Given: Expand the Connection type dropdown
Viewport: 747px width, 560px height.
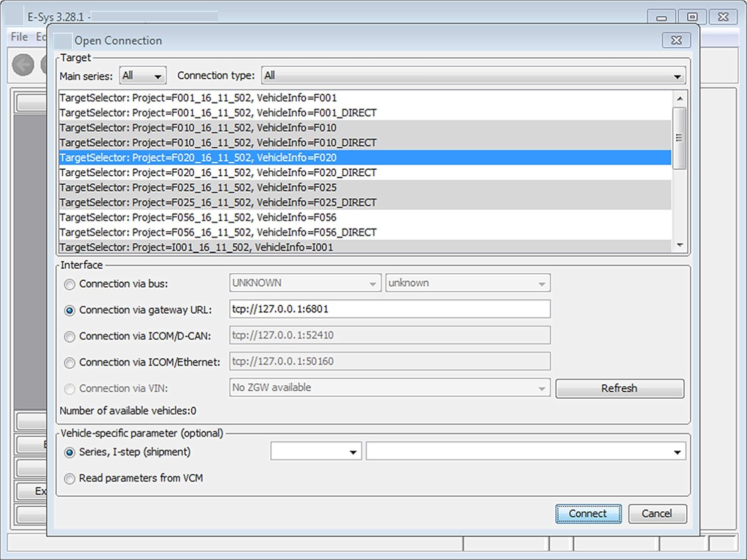Looking at the screenshot, I should pos(473,76).
